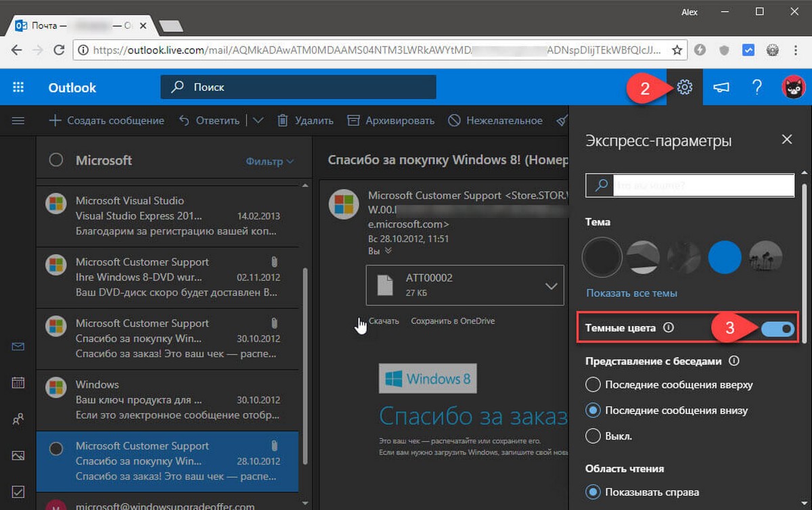
Task: Click Сохранить в OneDrive
Action: click(x=453, y=321)
